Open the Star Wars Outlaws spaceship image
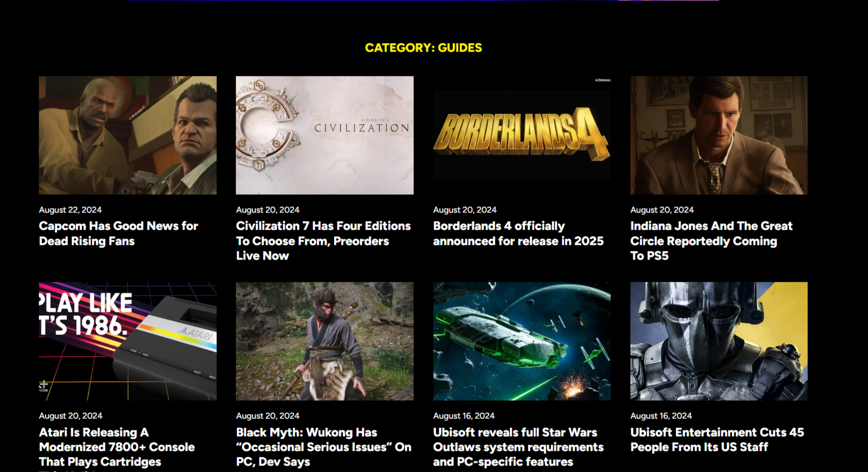 click(x=522, y=341)
